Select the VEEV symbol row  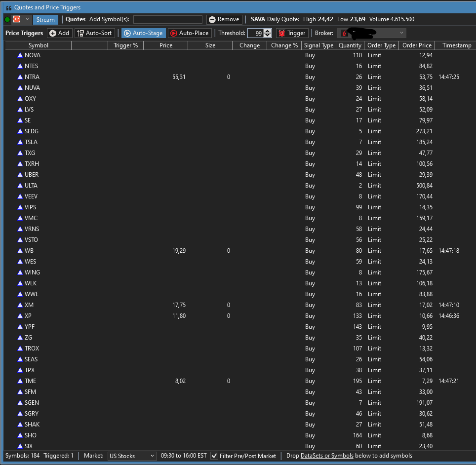(x=240, y=196)
